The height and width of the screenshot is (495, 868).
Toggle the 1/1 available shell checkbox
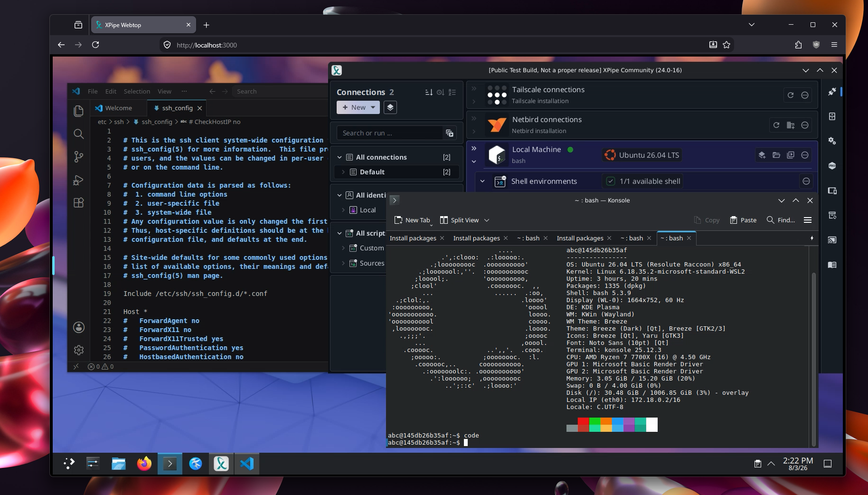pyautogui.click(x=611, y=181)
